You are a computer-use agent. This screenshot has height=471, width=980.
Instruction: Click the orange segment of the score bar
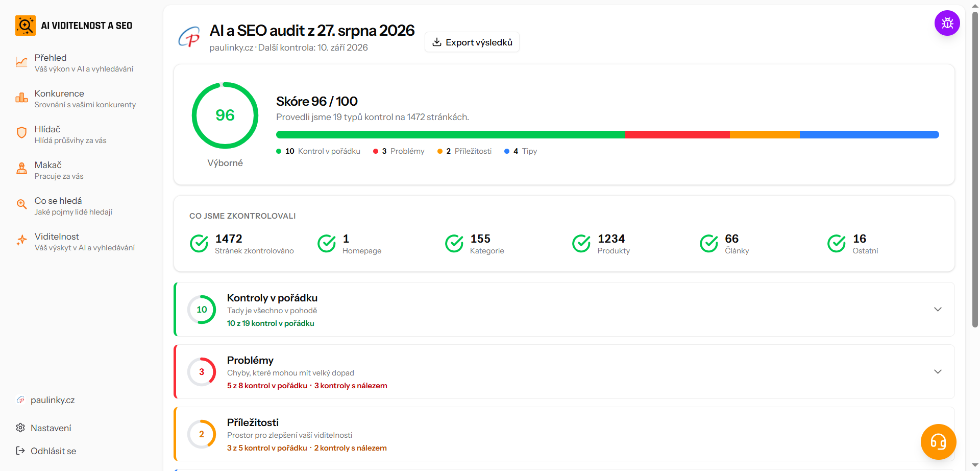pyautogui.click(x=765, y=135)
